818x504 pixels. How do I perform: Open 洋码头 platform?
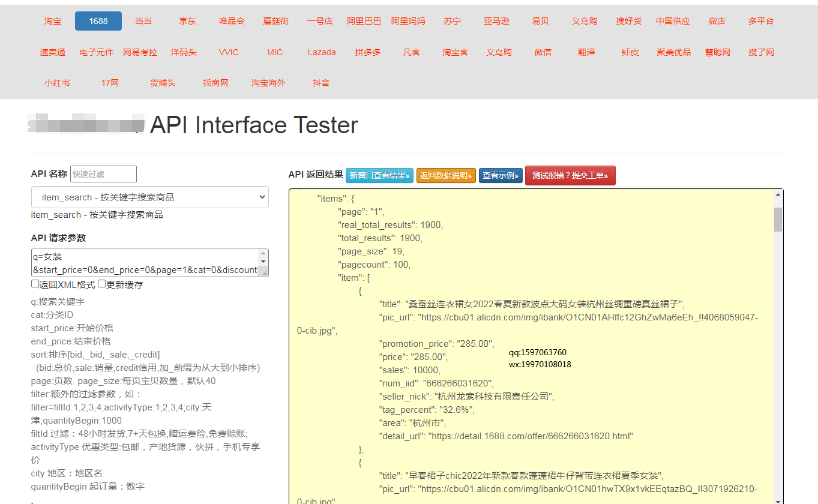click(x=184, y=52)
